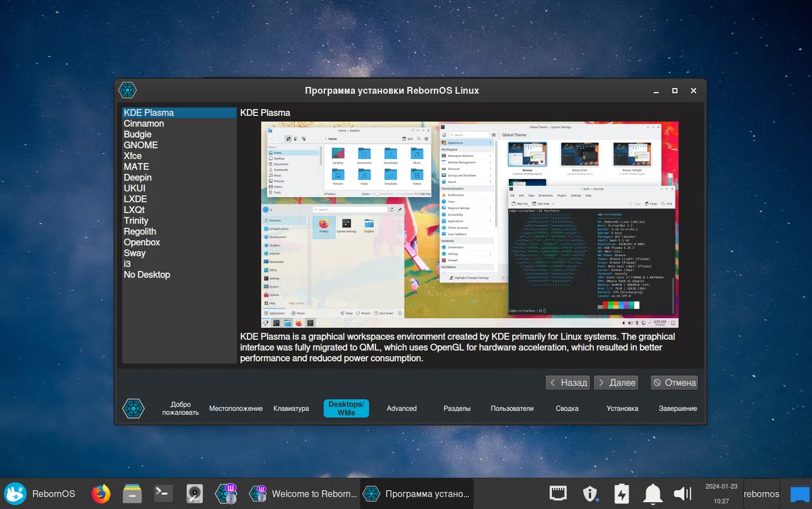Click the Назад back button
The width and height of the screenshot is (812, 509).
tap(568, 382)
